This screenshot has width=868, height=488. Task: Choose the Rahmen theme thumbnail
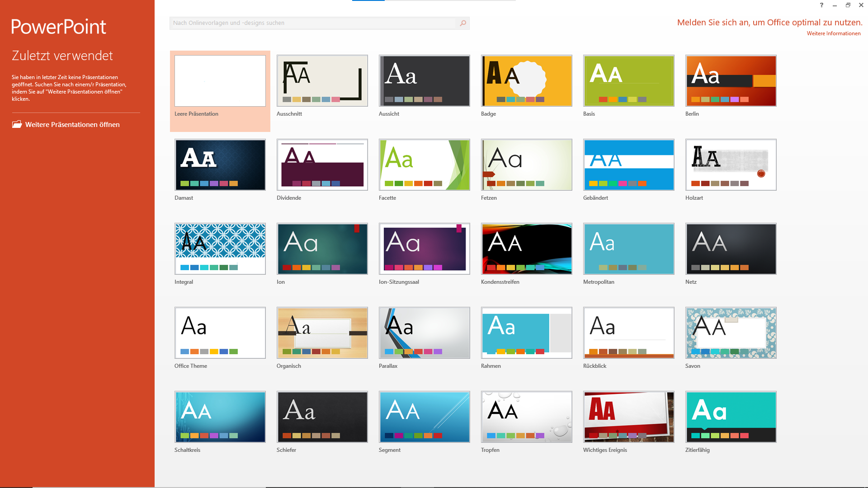[527, 333]
